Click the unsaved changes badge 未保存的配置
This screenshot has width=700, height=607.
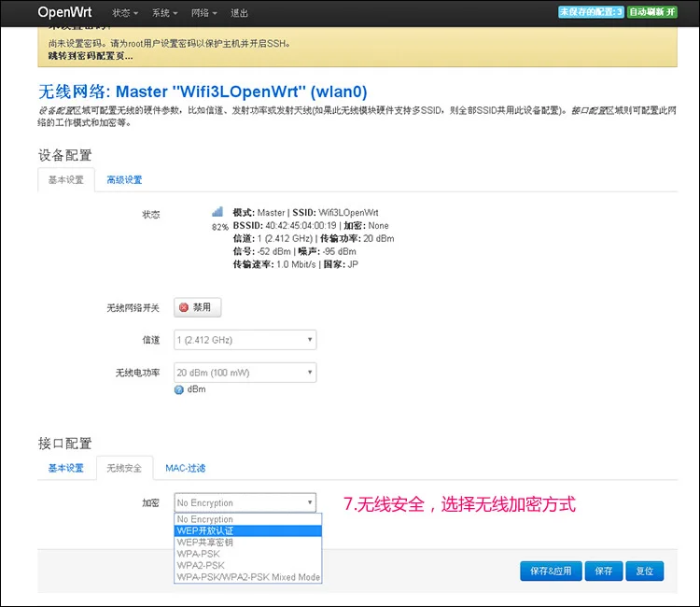(591, 12)
